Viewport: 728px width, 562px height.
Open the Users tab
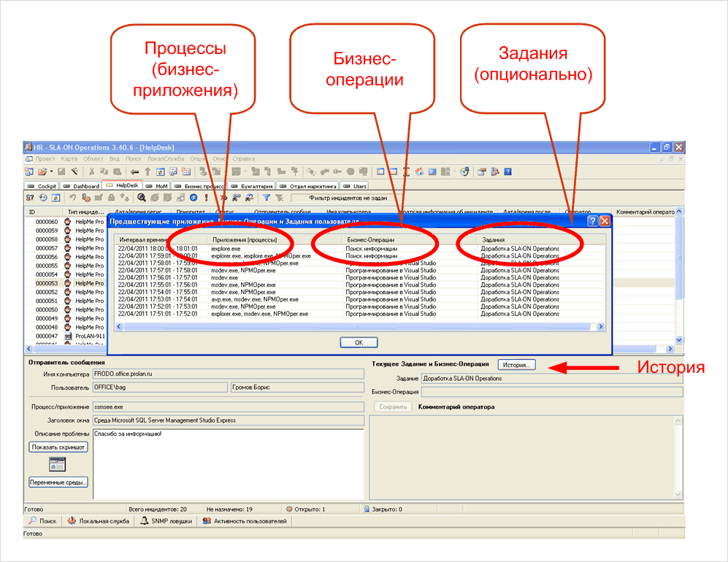(356, 186)
